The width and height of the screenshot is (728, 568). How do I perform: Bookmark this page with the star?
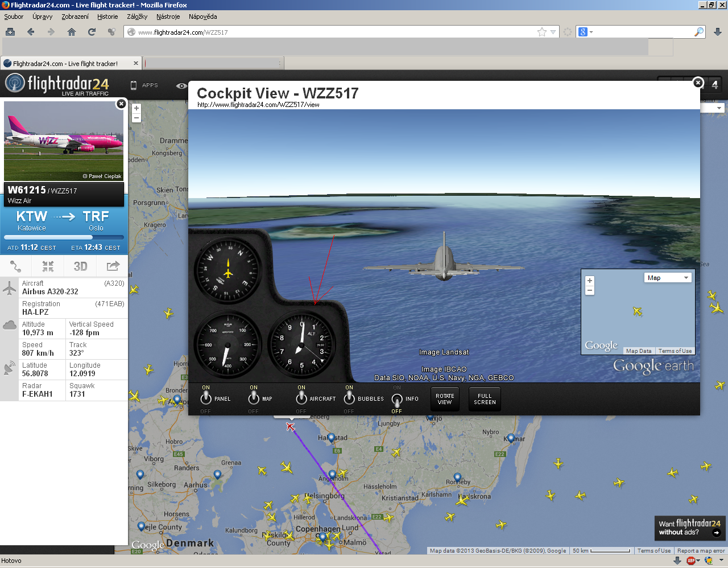coord(542,32)
